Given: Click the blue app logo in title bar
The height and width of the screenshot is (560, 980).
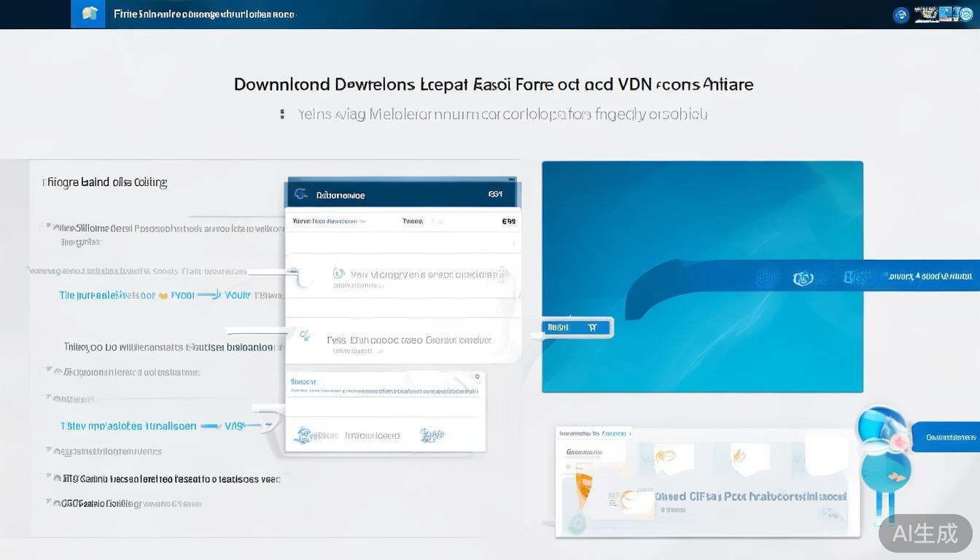Looking at the screenshot, I should [x=88, y=14].
